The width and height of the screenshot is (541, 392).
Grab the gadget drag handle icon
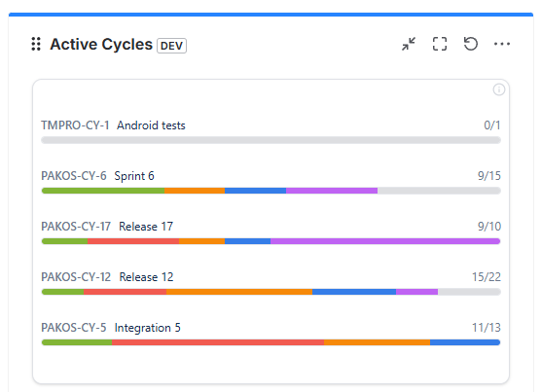36,44
